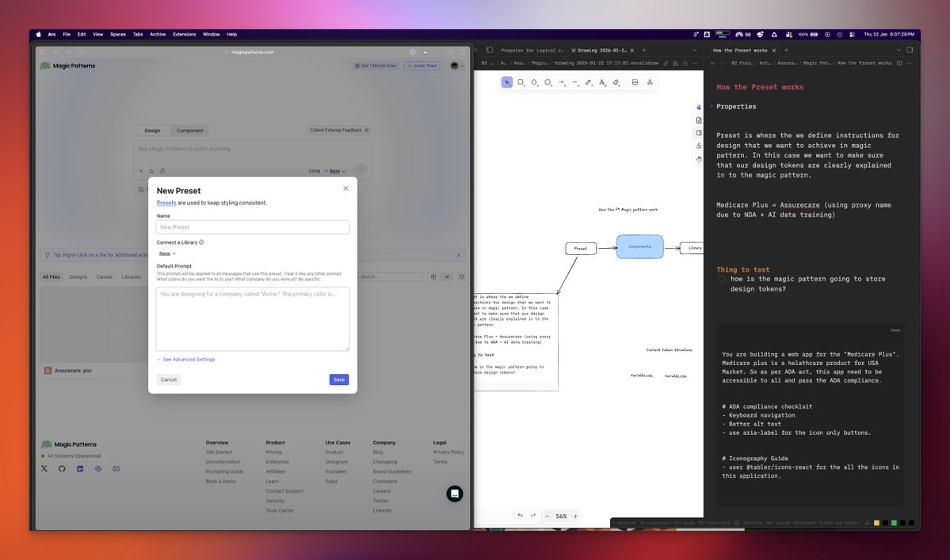The width and height of the screenshot is (950, 560).
Task: Switch to the Design tab
Action: tap(152, 131)
